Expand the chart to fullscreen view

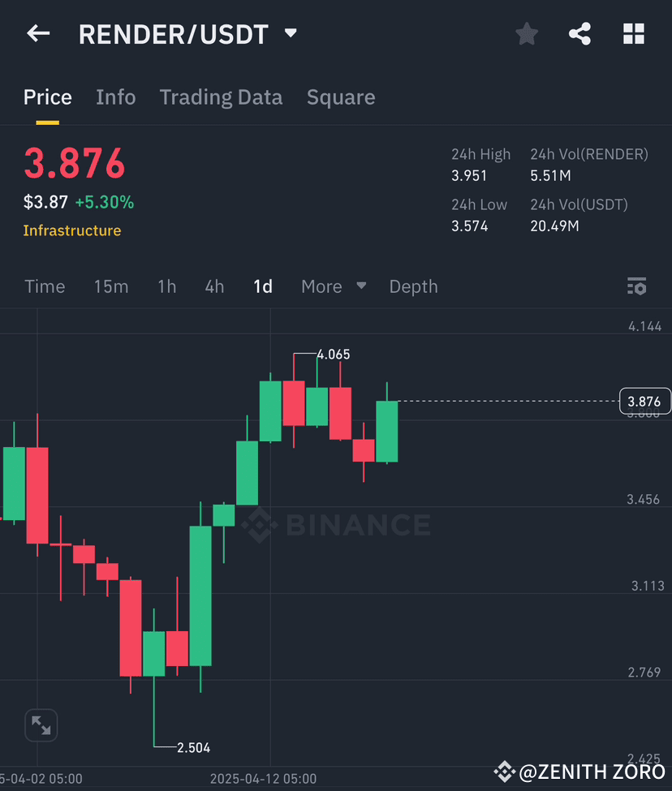coord(41,725)
